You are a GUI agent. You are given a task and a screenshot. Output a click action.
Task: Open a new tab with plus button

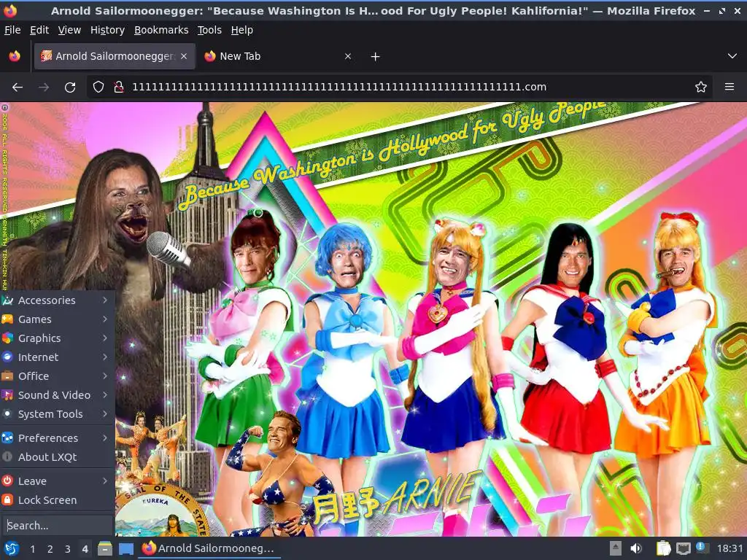click(x=376, y=57)
